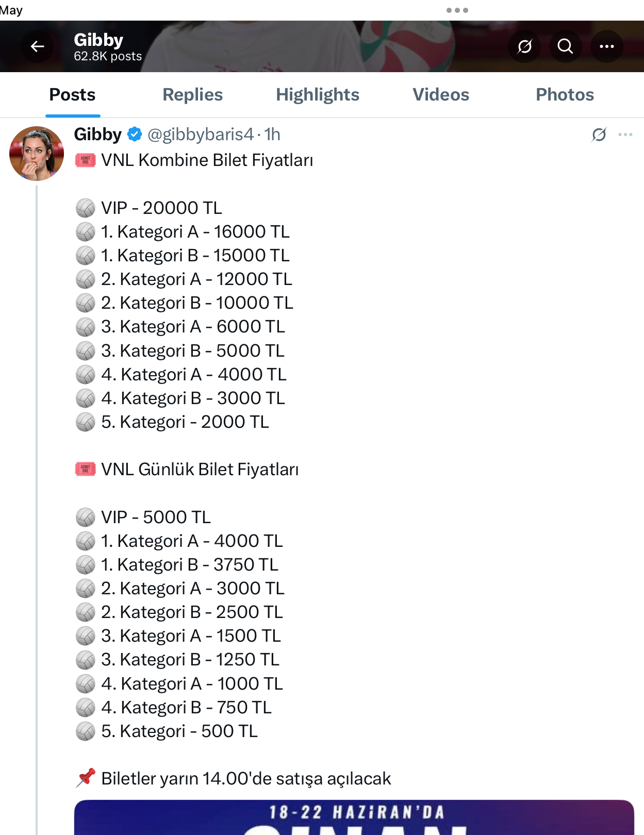Tap the Grok icon on Gibby's post
The height and width of the screenshot is (835, 644).
coord(599,135)
